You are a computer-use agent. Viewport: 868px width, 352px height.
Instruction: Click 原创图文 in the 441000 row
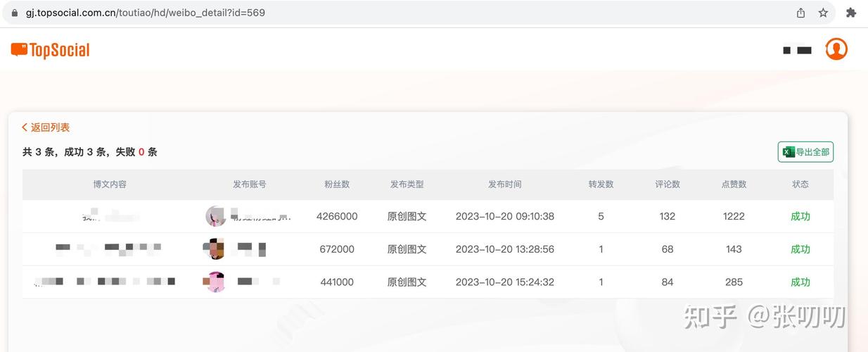[407, 282]
